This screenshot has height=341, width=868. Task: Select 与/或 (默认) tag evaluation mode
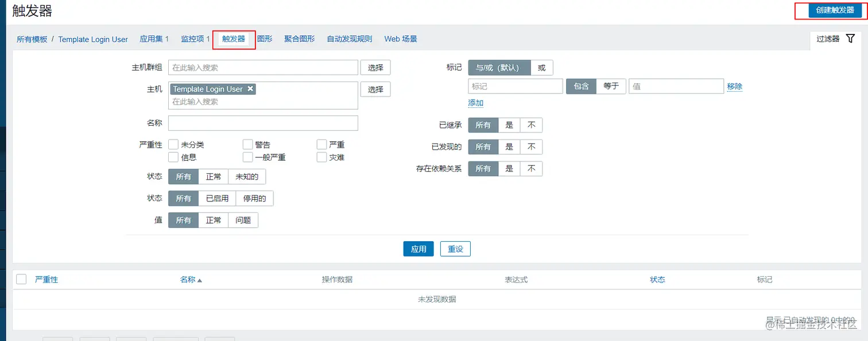[x=499, y=67]
